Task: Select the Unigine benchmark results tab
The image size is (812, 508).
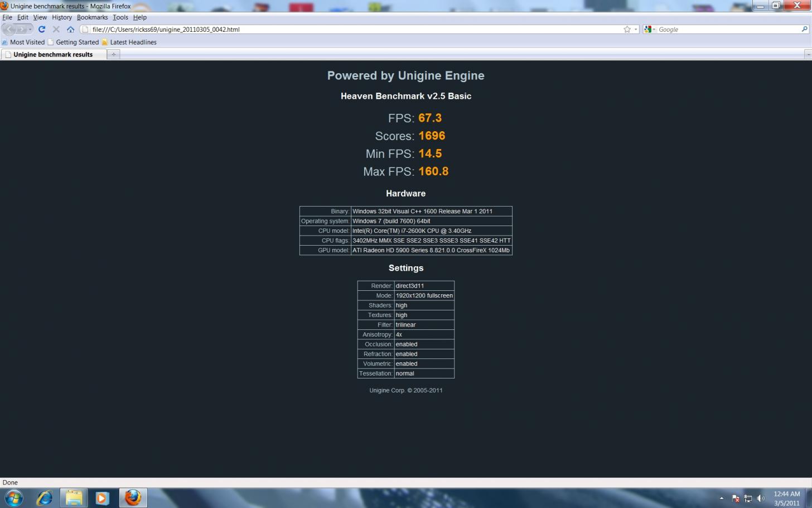Action: click(x=54, y=54)
